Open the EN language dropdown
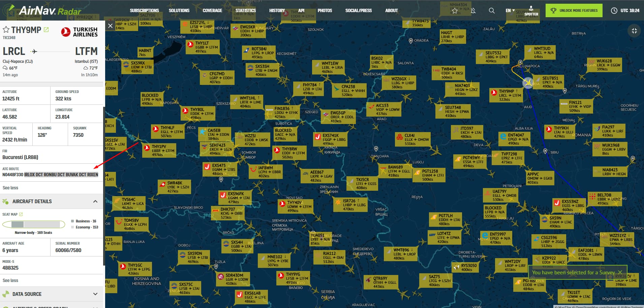644x308 pixels. tap(510, 11)
